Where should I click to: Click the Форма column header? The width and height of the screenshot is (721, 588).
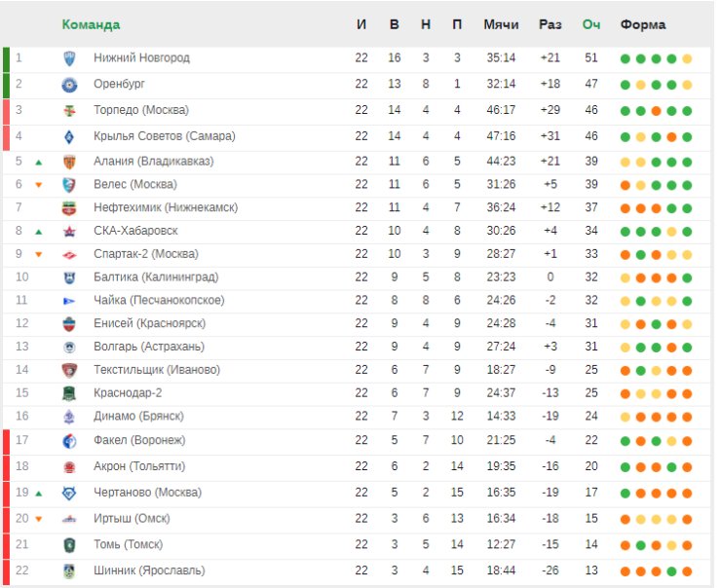[x=643, y=24]
